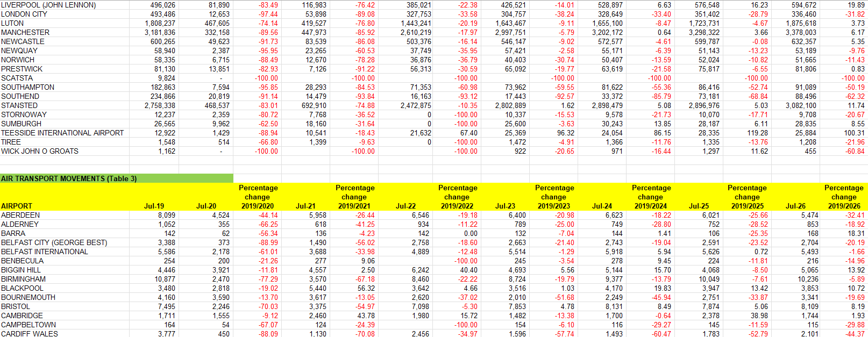Screen dimensions: 868x337
Task: Click Bristol Jul-24 value 8,131
Action: (614, 306)
